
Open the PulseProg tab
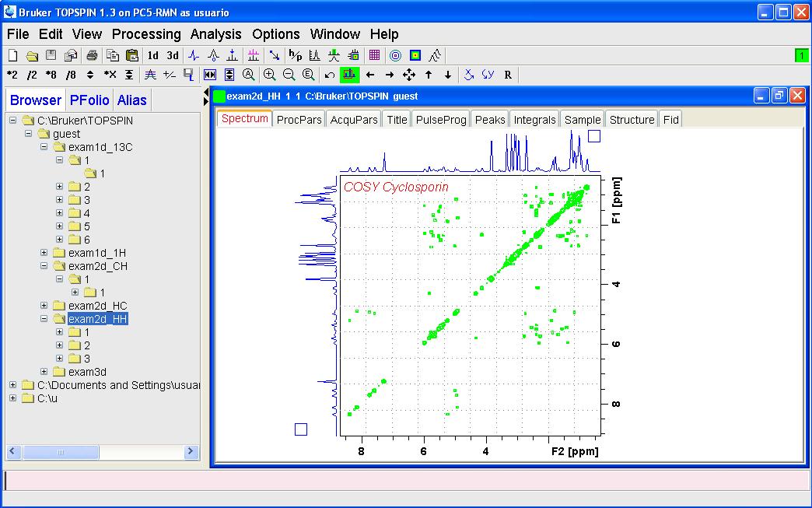click(441, 120)
